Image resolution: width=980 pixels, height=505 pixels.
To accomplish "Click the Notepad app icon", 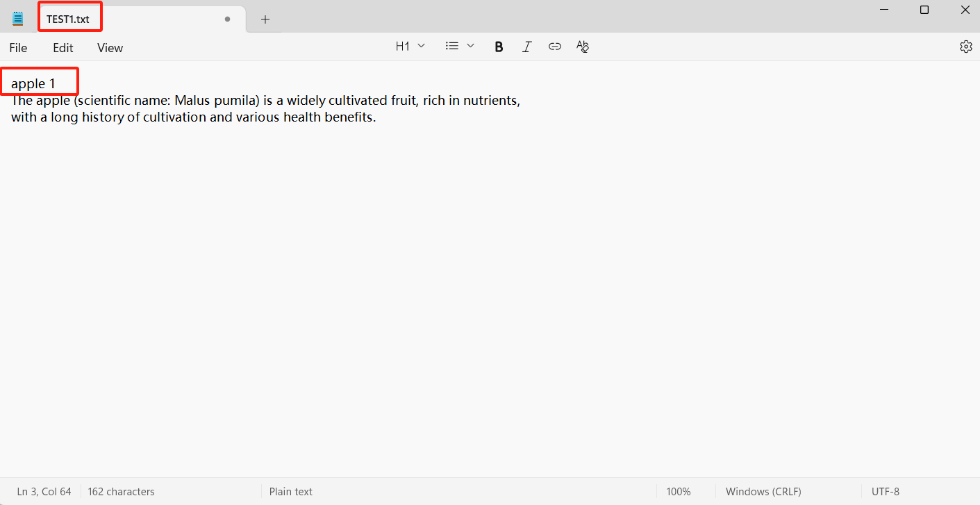I will click(18, 19).
